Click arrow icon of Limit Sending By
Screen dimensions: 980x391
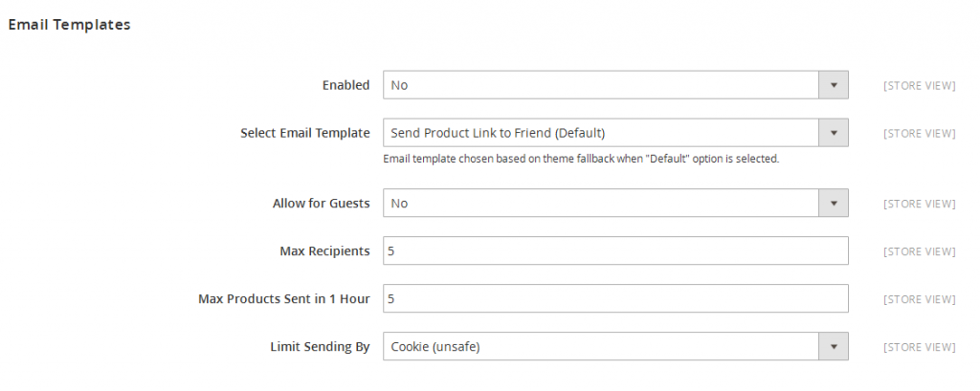click(834, 347)
